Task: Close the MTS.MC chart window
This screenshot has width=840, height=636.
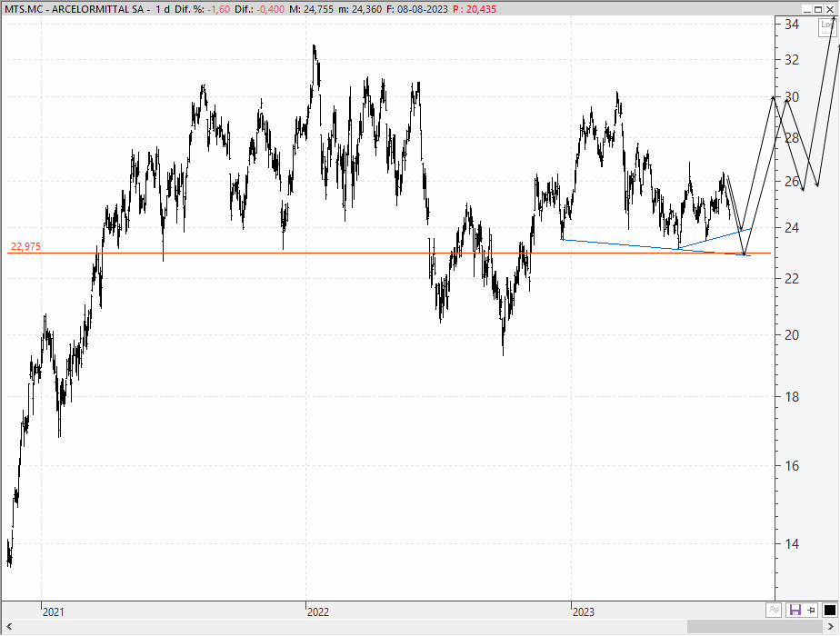Action: (x=830, y=9)
